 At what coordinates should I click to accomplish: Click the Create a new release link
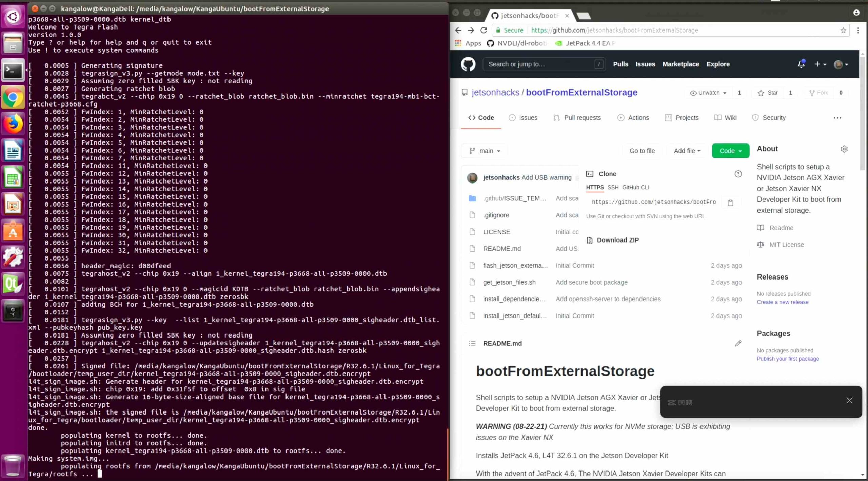click(x=783, y=302)
